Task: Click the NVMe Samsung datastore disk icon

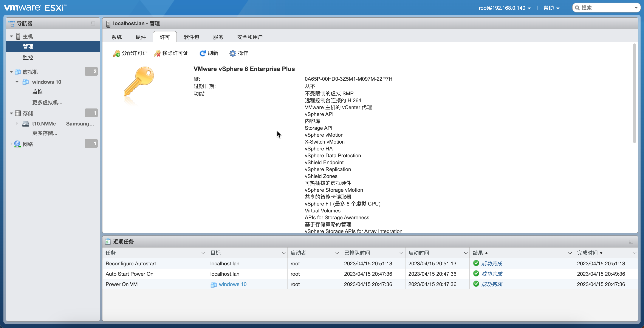Action: [25, 124]
